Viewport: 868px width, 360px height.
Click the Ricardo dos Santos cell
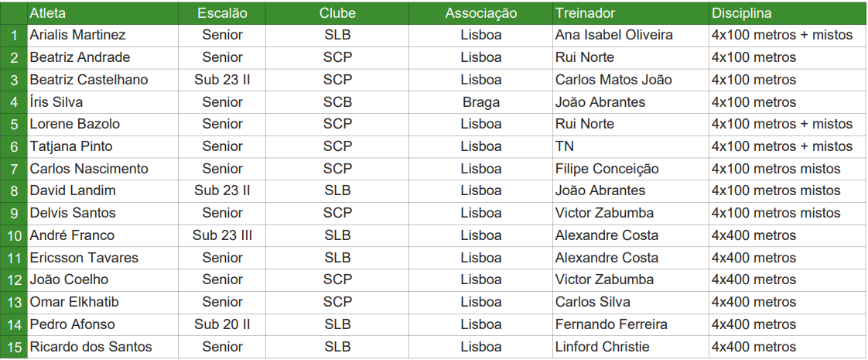(91, 347)
